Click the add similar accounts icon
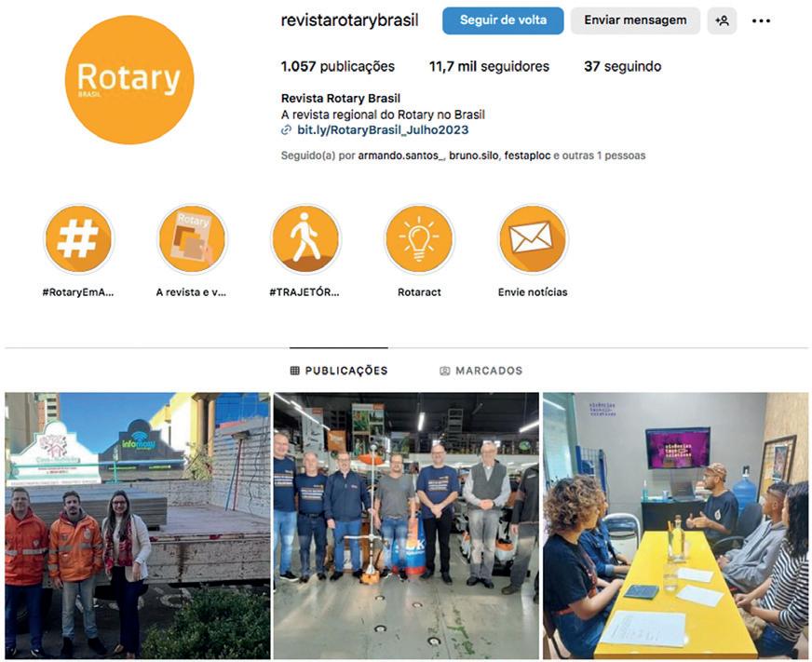The width and height of the screenshot is (812, 662). tap(722, 20)
